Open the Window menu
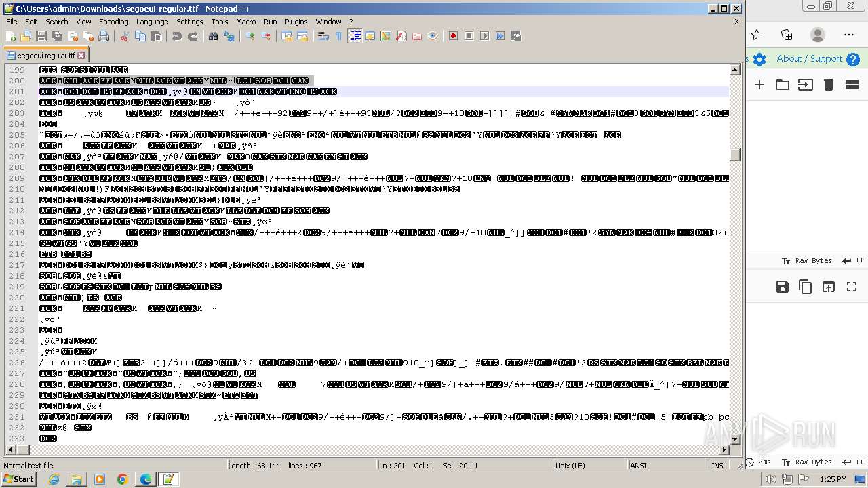Screen dimensions: 868x488 point(329,22)
